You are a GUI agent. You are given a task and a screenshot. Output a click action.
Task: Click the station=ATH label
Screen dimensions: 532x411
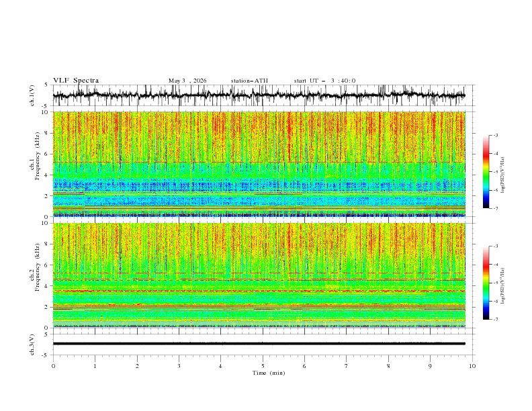pyautogui.click(x=249, y=81)
